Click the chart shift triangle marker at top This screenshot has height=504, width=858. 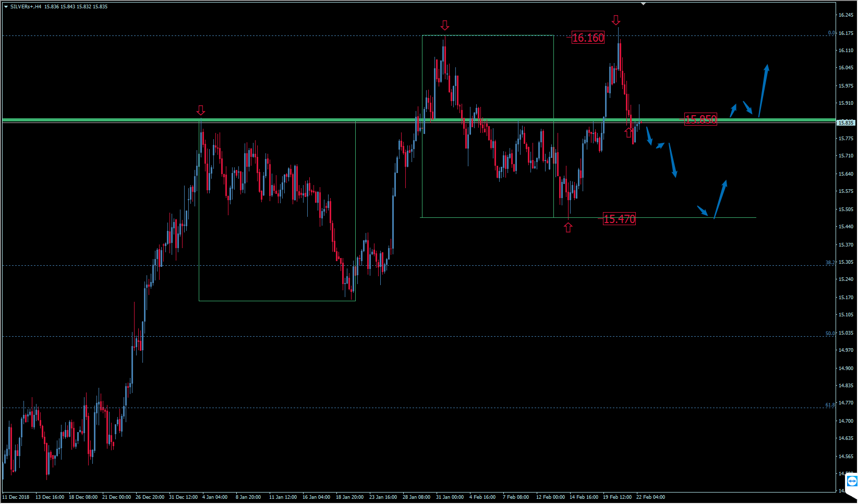point(643,4)
